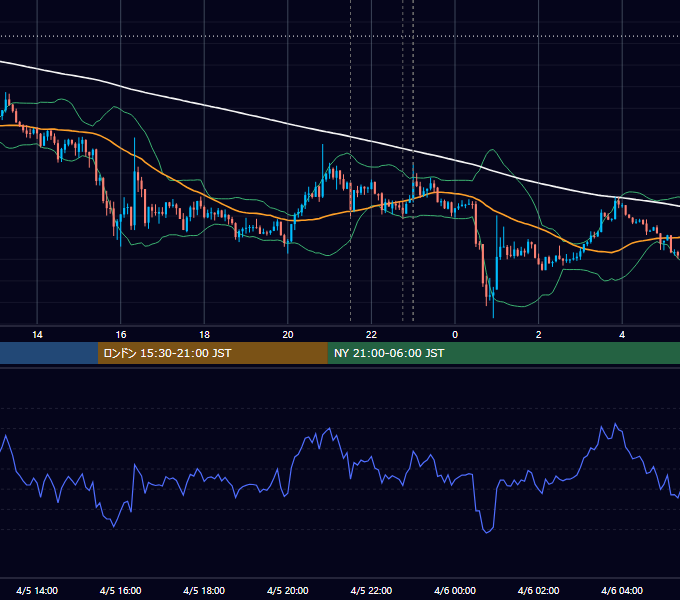
Task: Select the 20 hour axis label
Action: coord(288,335)
